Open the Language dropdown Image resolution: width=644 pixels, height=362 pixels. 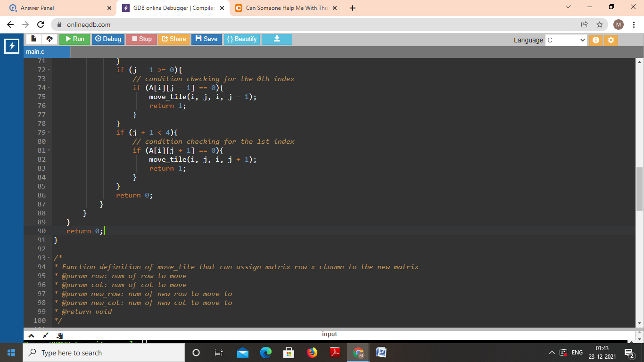[566, 40]
